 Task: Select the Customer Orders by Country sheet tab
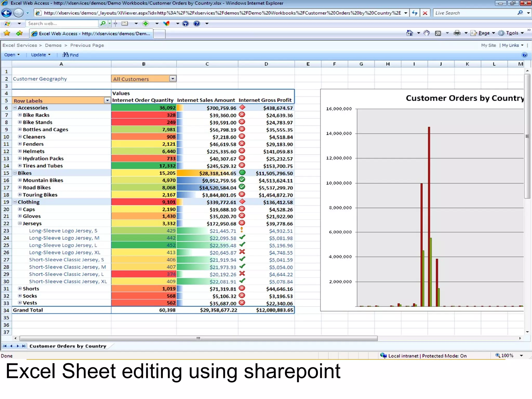point(68,346)
